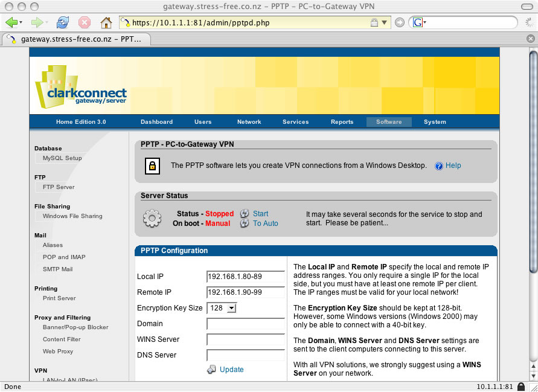Open Content Filter page

62,339
